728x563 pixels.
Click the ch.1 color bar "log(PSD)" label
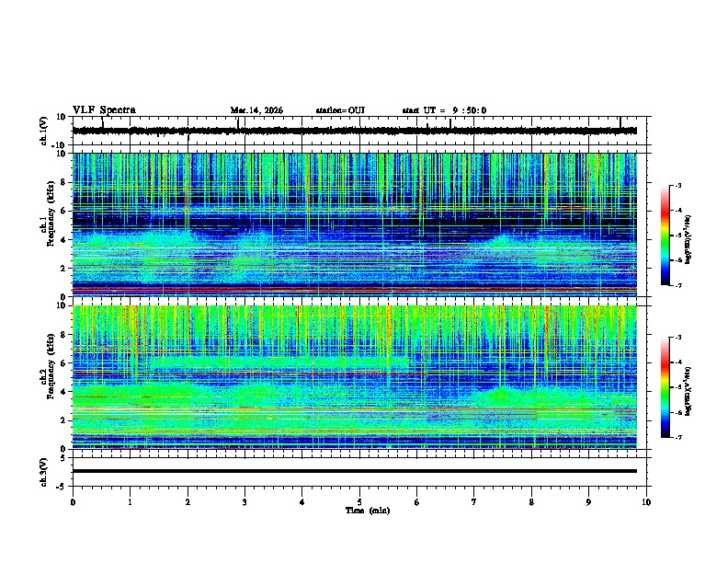pos(688,239)
